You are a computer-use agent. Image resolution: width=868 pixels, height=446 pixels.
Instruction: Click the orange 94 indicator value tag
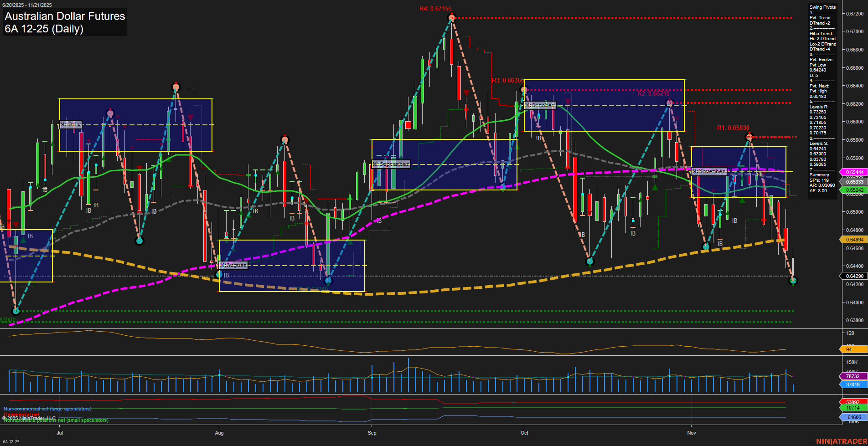click(853, 349)
